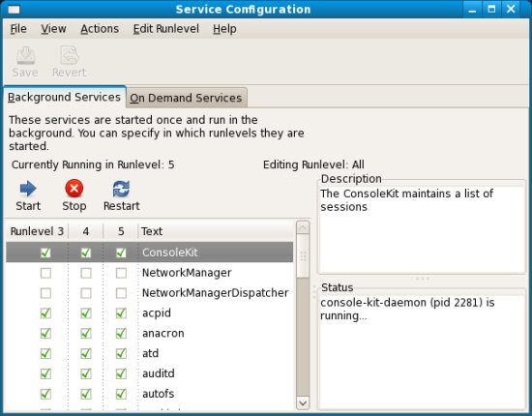Click the Restart service icon

pyautogui.click(x=121, y=189)
